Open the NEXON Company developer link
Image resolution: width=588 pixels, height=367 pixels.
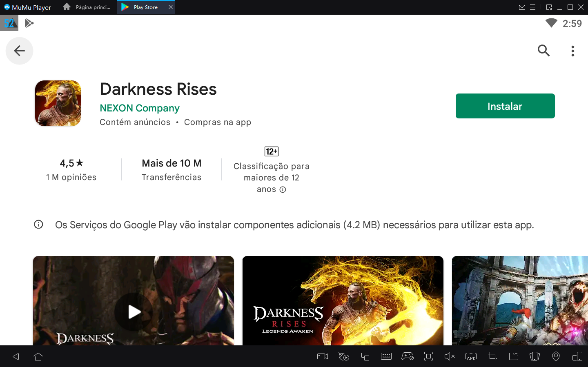pos(140,108)
